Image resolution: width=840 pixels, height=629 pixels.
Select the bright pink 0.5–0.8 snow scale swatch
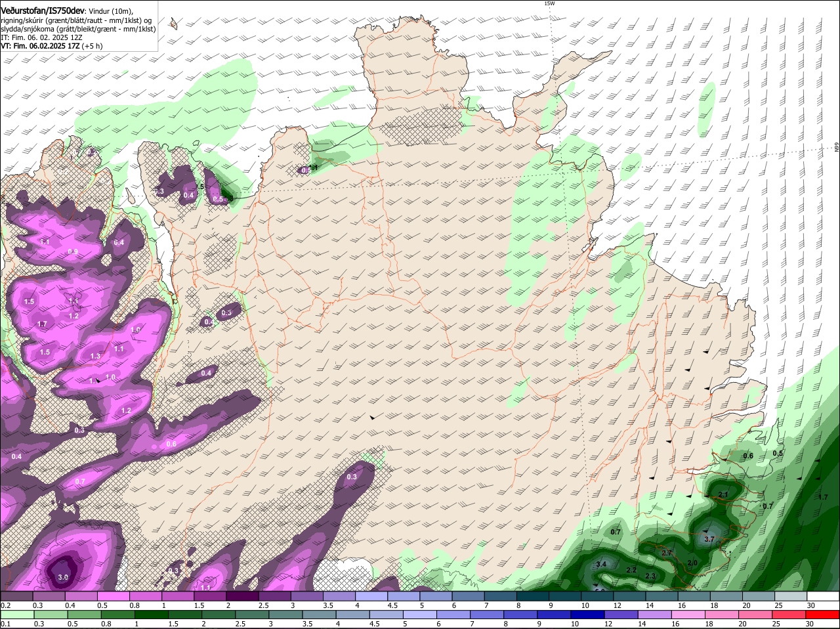tap(113, 596)
